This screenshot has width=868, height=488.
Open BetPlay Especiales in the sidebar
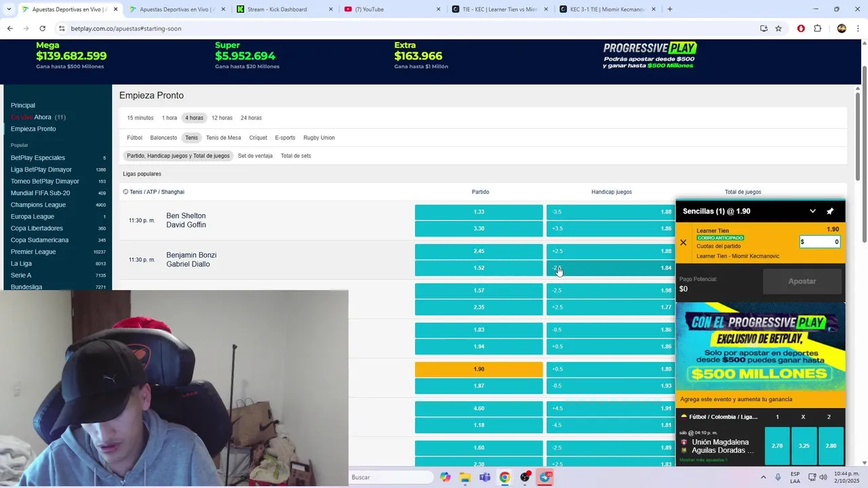click(x=38, y=158)
